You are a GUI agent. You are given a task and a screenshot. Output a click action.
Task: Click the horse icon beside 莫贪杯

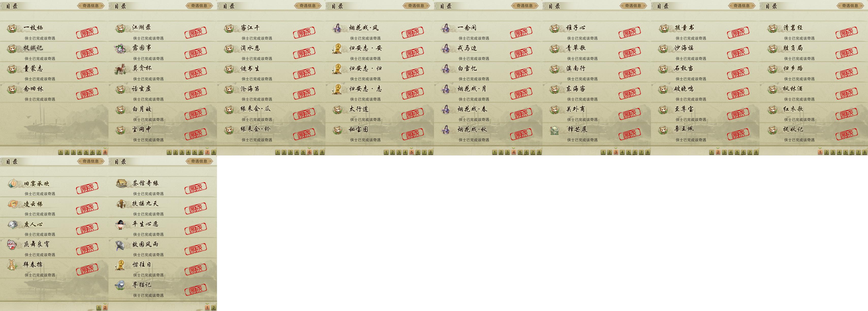[120, 69]
